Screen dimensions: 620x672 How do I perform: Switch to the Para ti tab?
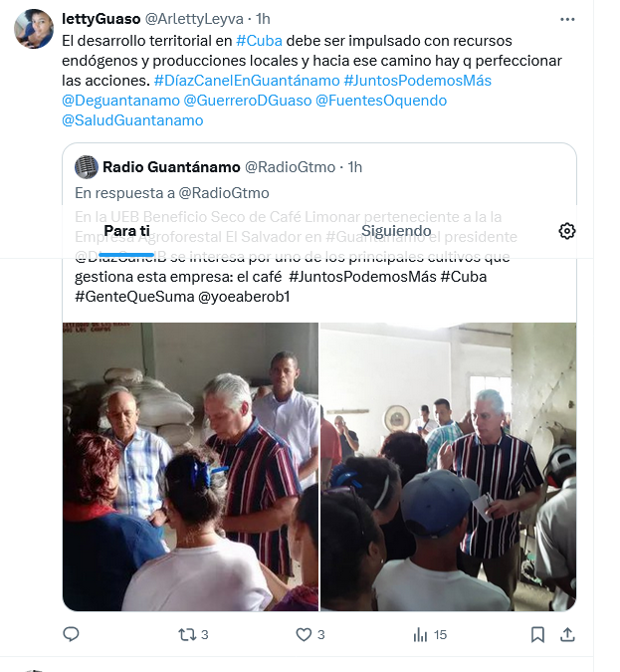point(126,231)
